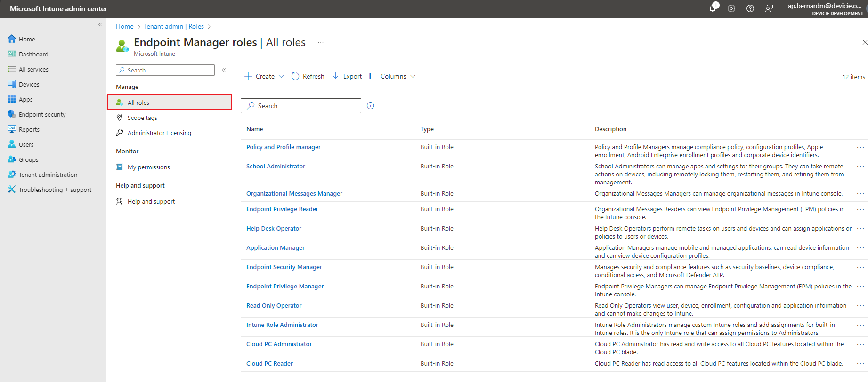
Task: Open more options for School Administrator row
Action: click(x=860, y=167)
